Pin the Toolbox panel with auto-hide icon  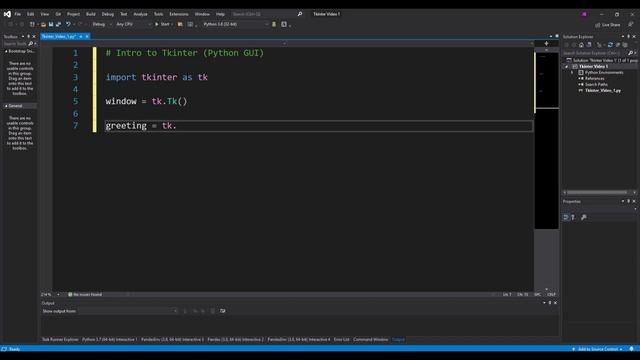pos(28,36)
